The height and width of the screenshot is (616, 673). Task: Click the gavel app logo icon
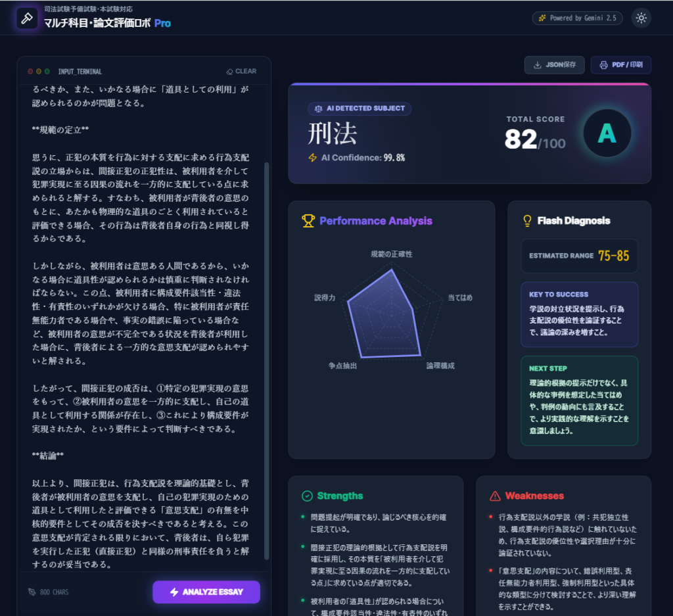click(x=27, y=18)
